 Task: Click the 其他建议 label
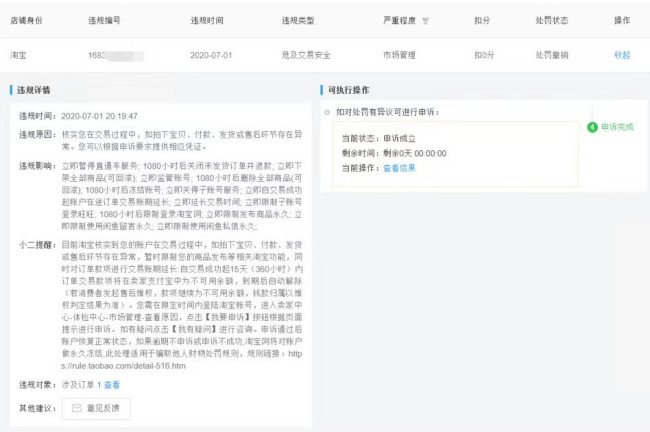[37, 408]
